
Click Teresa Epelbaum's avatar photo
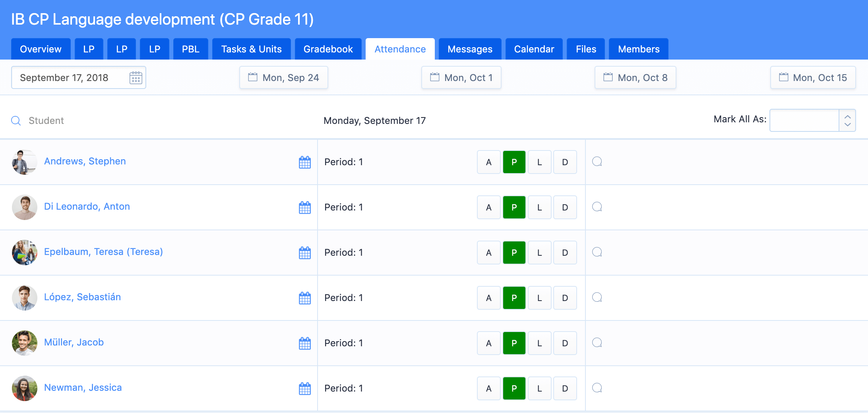tap(25, 253)
